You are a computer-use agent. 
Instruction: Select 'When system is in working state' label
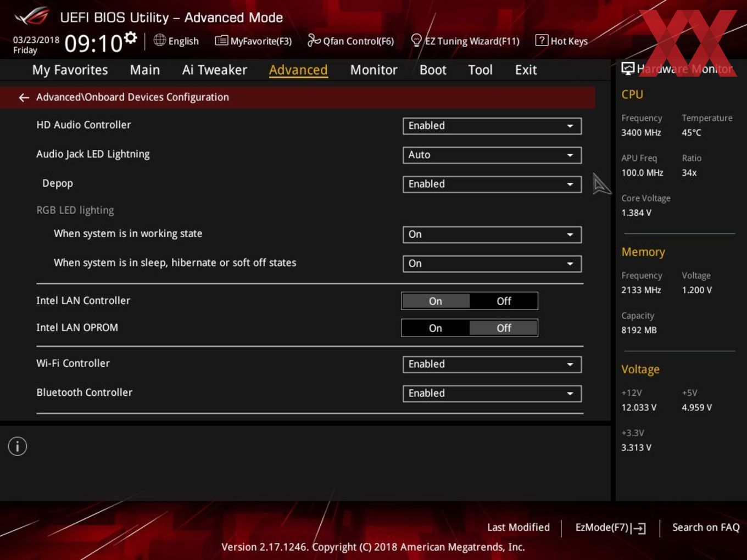click(x=128, y=233)
